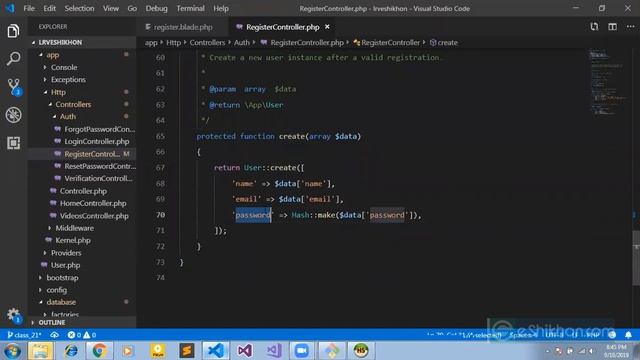
Task: Open the editor More Actions menu
Action: (x=630, y=27)
